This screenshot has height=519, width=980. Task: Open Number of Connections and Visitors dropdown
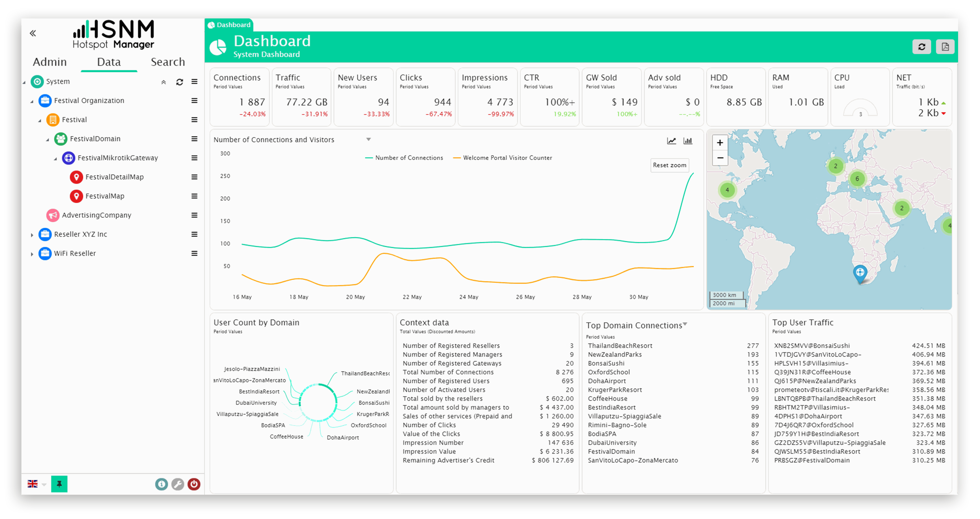pos(368,139)
